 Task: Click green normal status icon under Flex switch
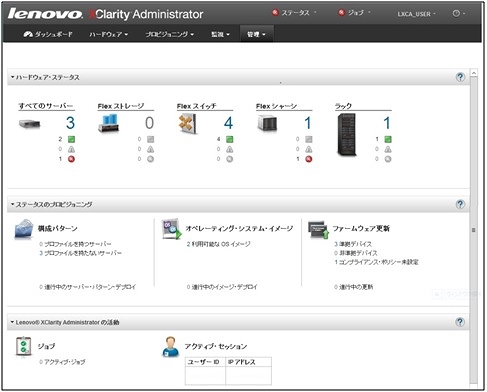[230, 139]
